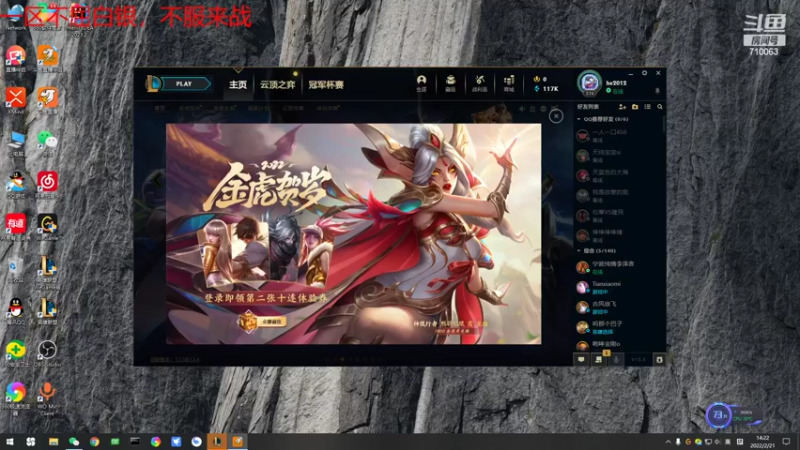Open the WeChat desktop icon

coord(47,142)
